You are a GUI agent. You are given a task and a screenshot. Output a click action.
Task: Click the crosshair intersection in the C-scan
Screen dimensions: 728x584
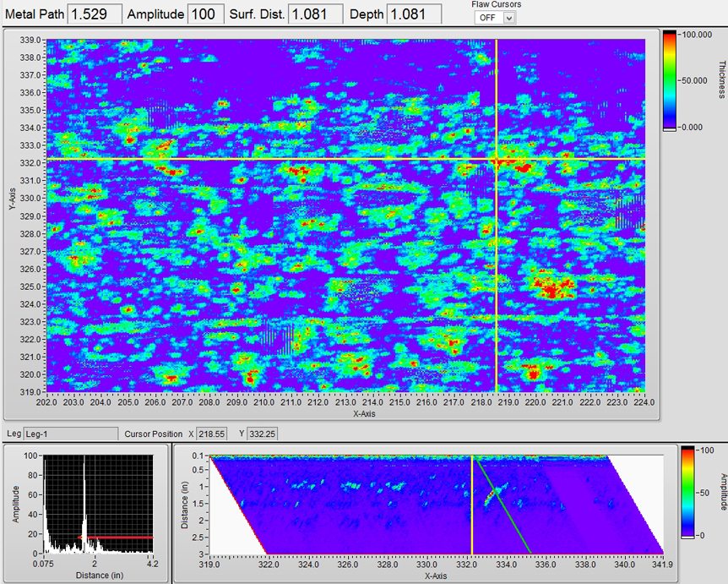pyautogui.click(x=497, y=159)
